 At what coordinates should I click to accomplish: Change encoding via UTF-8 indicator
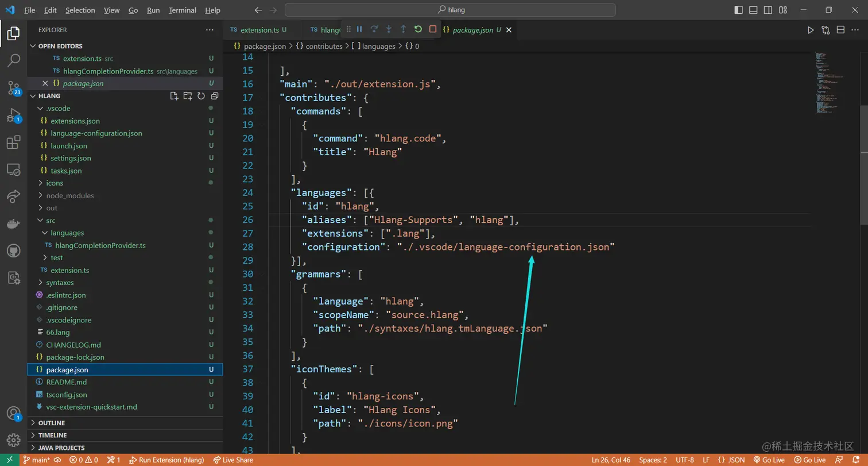685,460
